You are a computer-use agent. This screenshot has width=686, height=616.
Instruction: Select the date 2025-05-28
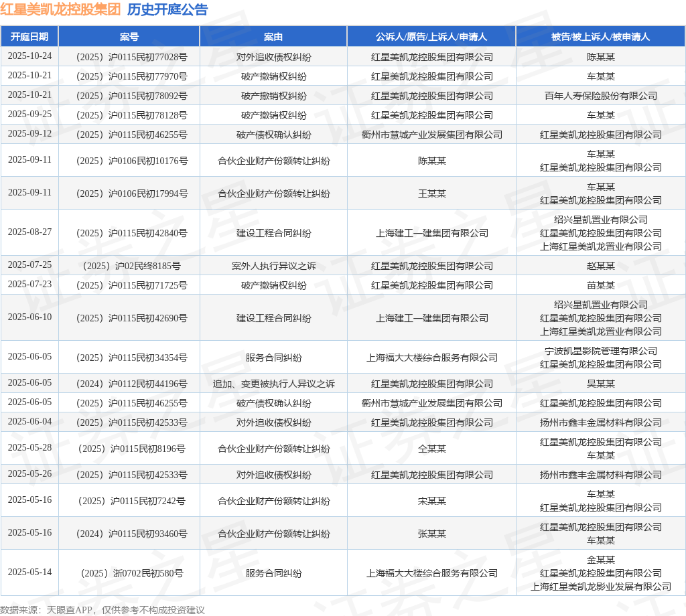pyautogui.click(x=29, y=448)
